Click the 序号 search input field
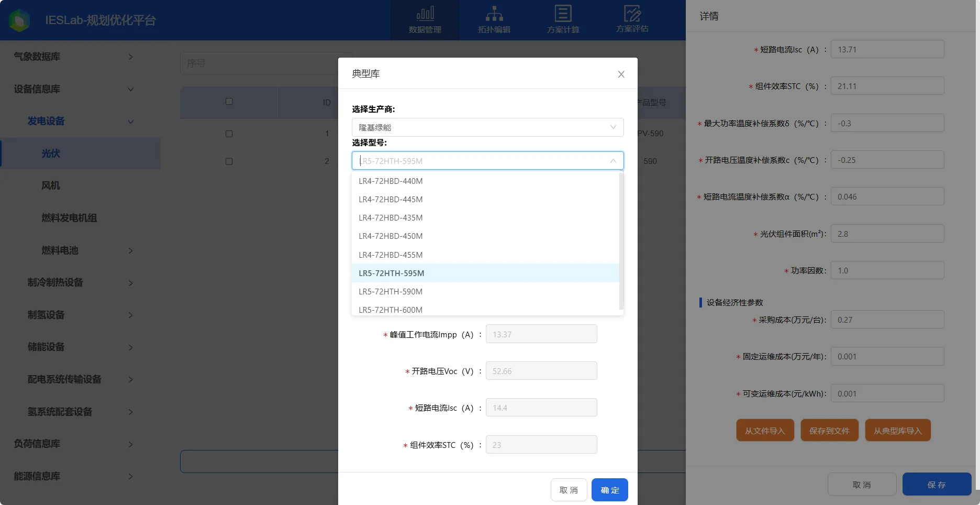The width and height of the screenshot is (980, 505). [266, 63]
